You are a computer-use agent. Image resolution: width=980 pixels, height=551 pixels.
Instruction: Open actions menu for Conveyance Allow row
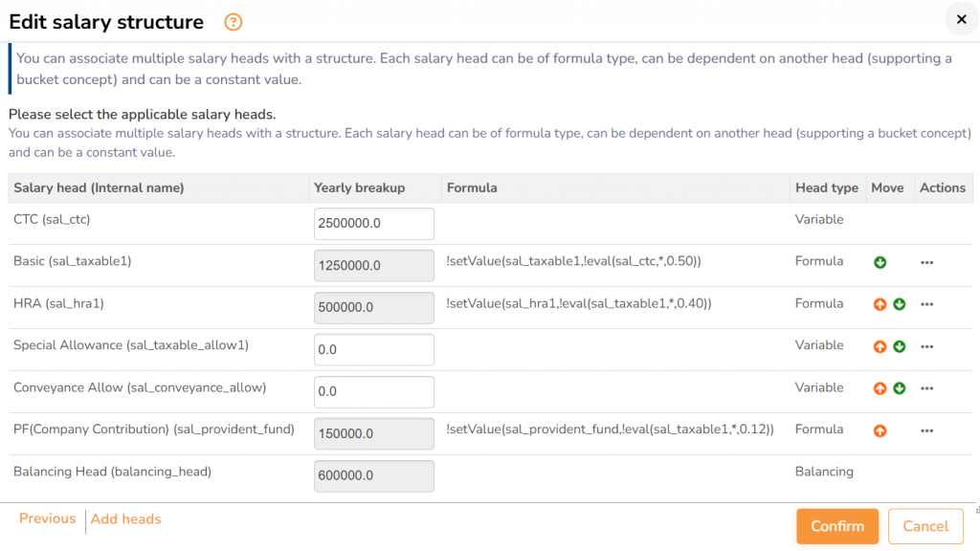(926, 388)
